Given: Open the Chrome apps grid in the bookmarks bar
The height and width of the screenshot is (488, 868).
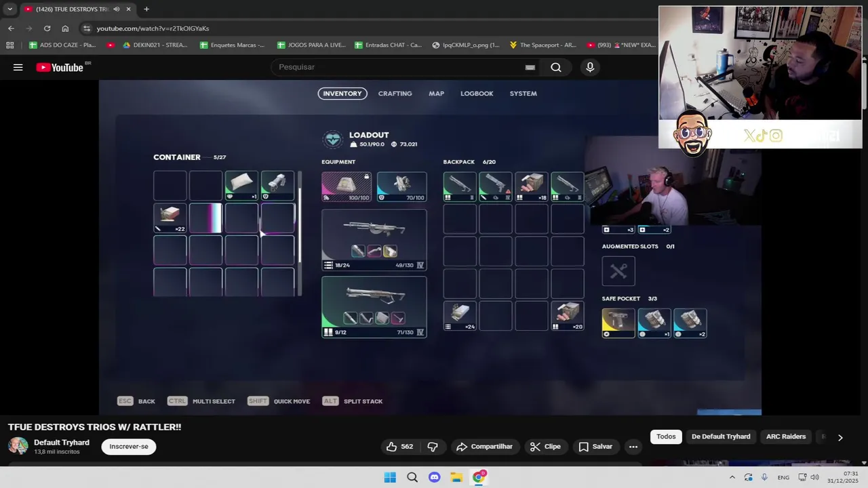Looking at the screenshot, I should point(9,45).
